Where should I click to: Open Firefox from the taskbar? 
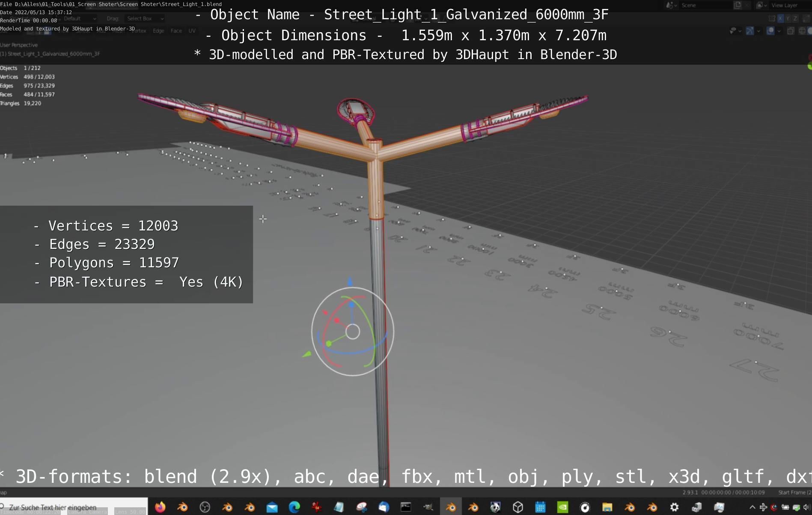pyautogui.click(x=161, y=507)
